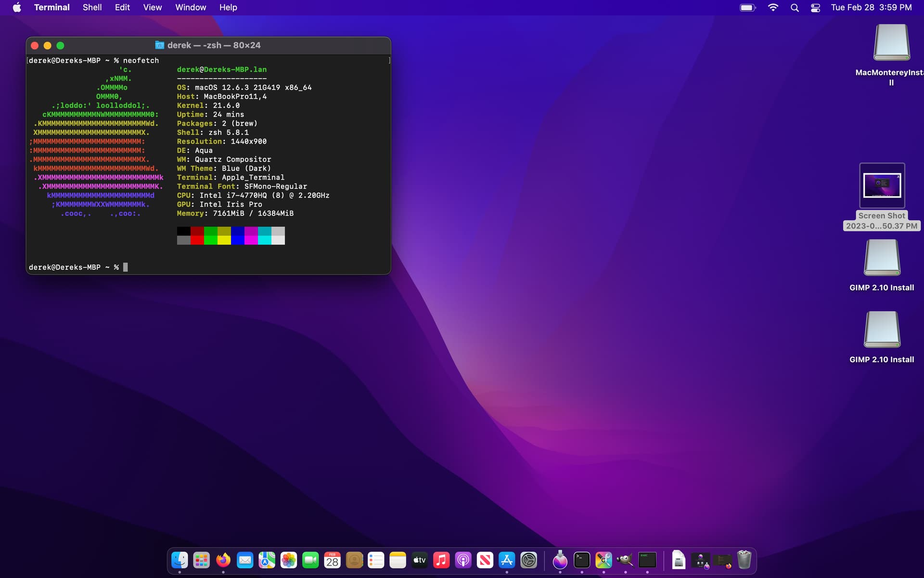Viewport: 924px width, 578px height.
Task: Open the Edit menu
Action: [x=122, y=7]
